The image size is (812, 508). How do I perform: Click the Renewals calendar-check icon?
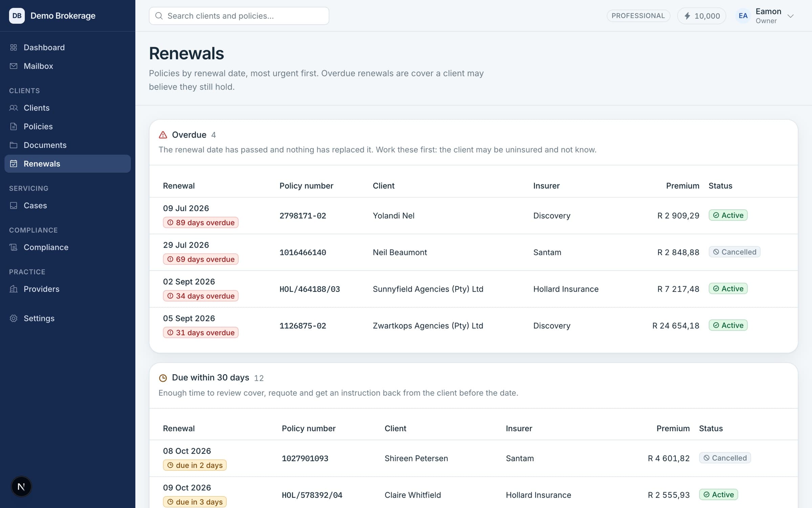(14, 164)
